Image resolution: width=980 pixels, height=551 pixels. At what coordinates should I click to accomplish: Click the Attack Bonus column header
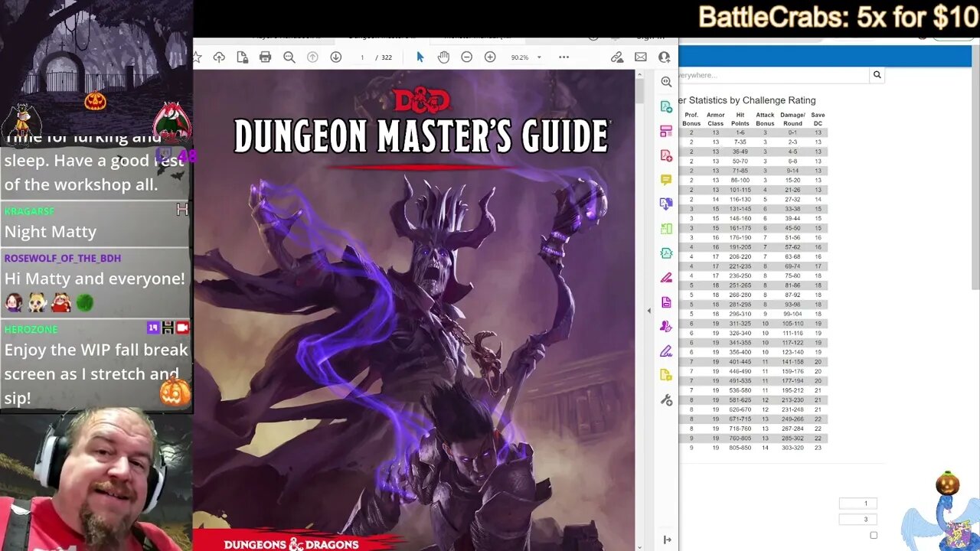[765, 119]
